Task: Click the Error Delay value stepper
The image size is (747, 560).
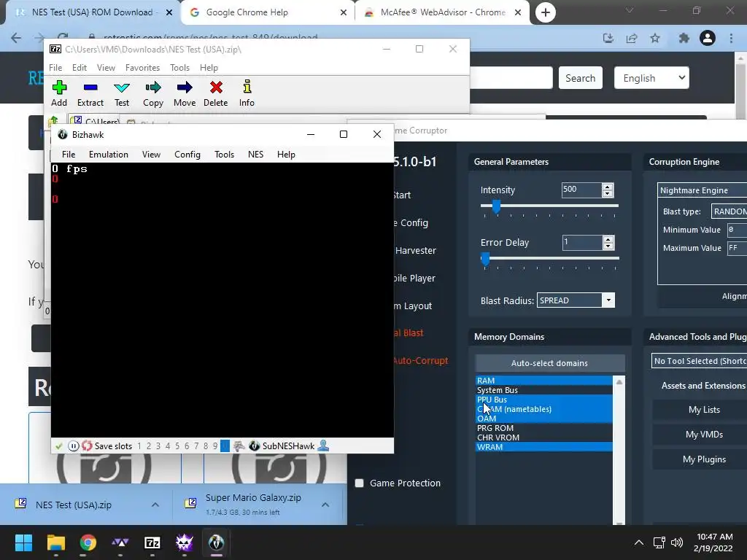Action: tap(608, 243)
